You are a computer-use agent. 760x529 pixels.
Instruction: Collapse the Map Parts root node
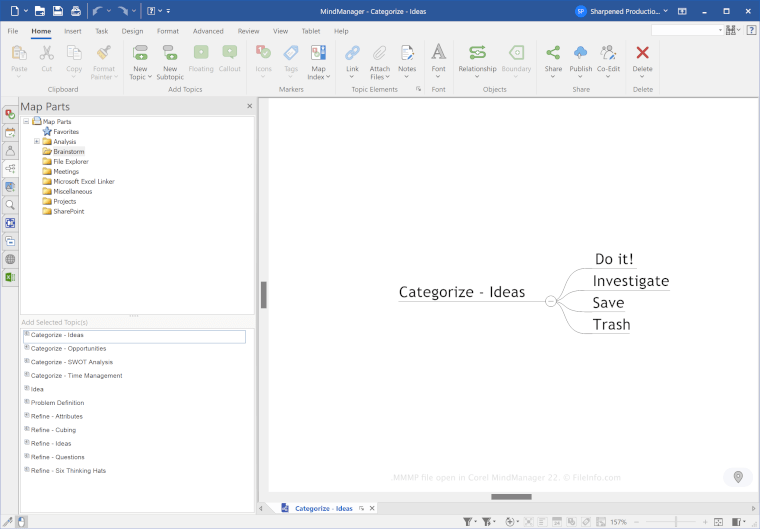[26, 122]
